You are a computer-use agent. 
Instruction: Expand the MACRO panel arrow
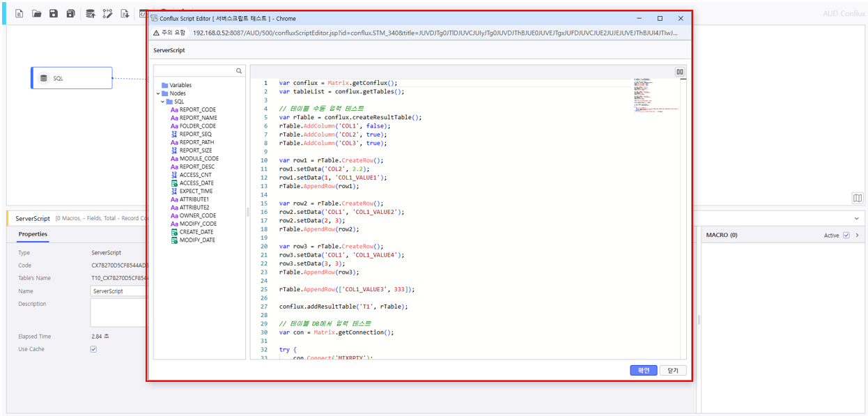pyautogui.click(x=857, y=236)
